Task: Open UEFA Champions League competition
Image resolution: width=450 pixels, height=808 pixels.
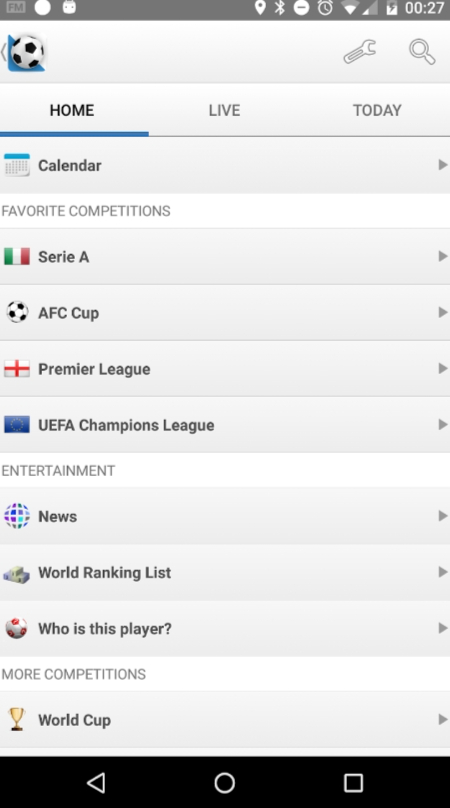Action: point(225,425)
